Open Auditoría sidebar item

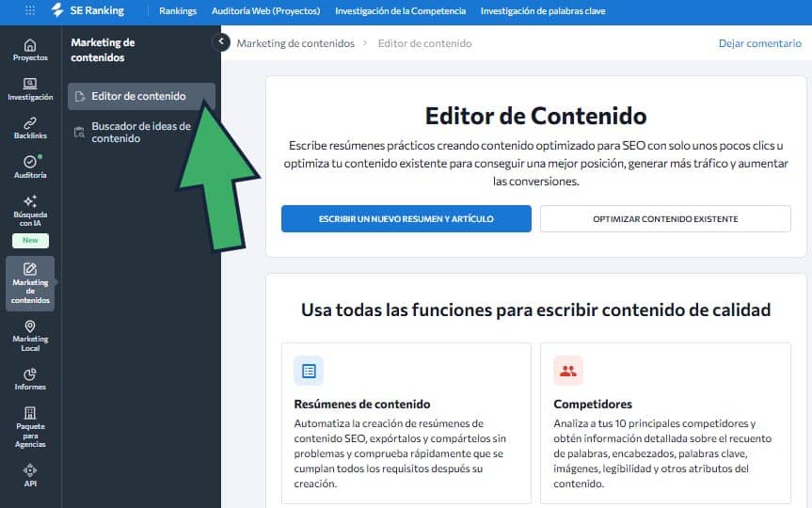tap(30, 167)
